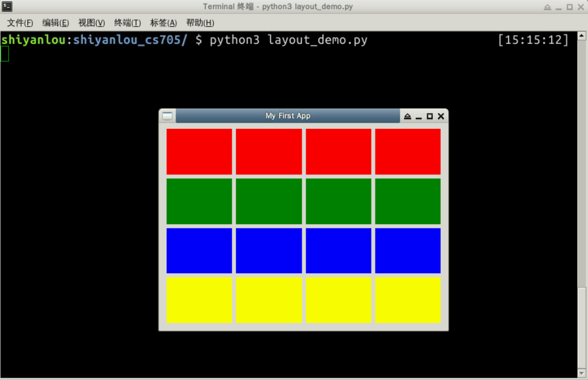Image resolution: width=588 pixels, height=380 pixels.
Task: Select the rightmost yellow block
Action: click(x=407, y=299)
